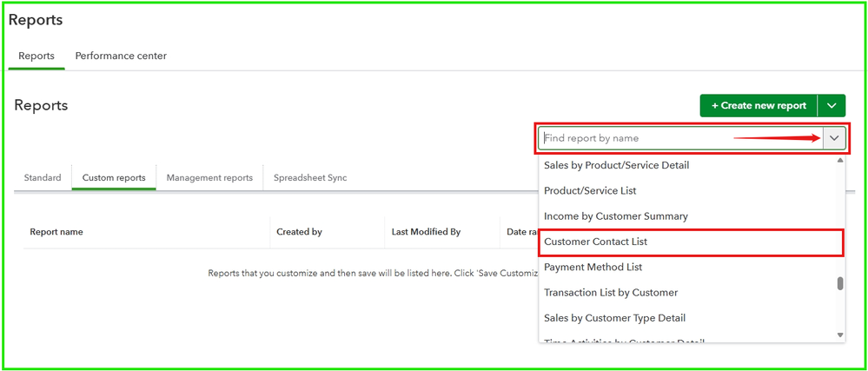Focus the Find report by name field
This screenshot has width=868, height=371.
point(679,138)
